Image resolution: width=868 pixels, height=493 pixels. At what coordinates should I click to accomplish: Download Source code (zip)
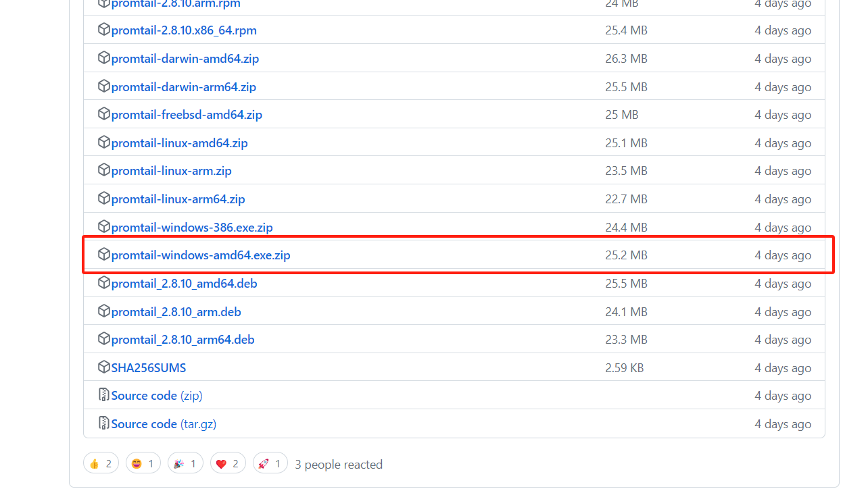click(x=157, y=396)
